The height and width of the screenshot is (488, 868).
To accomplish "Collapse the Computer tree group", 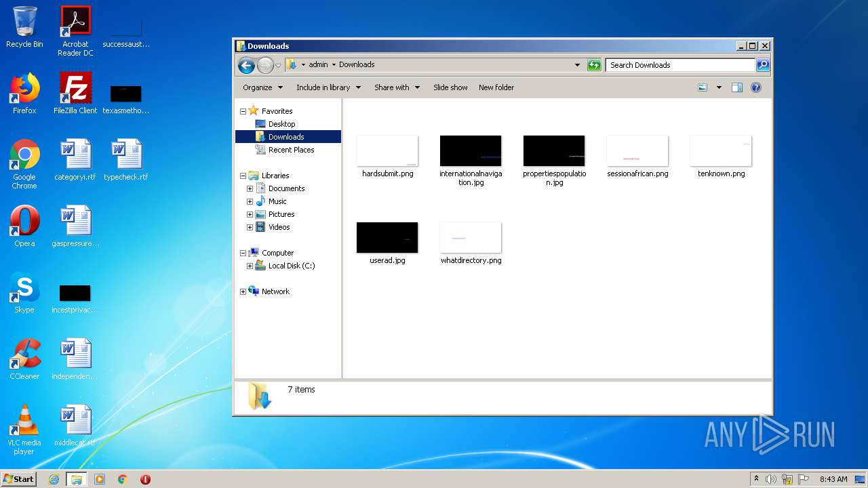I will [243, 253].
